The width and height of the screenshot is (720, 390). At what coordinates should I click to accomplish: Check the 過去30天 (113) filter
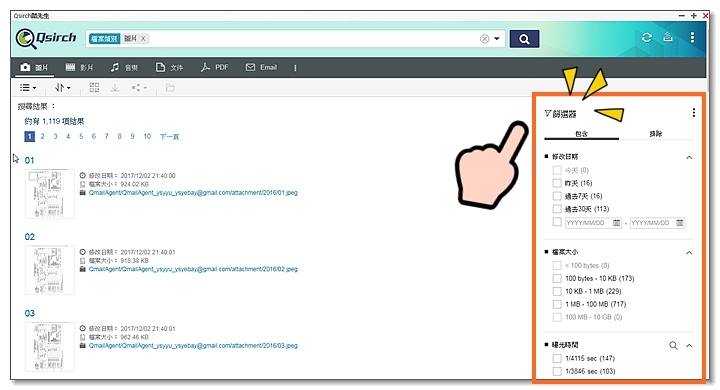point(557,209)
